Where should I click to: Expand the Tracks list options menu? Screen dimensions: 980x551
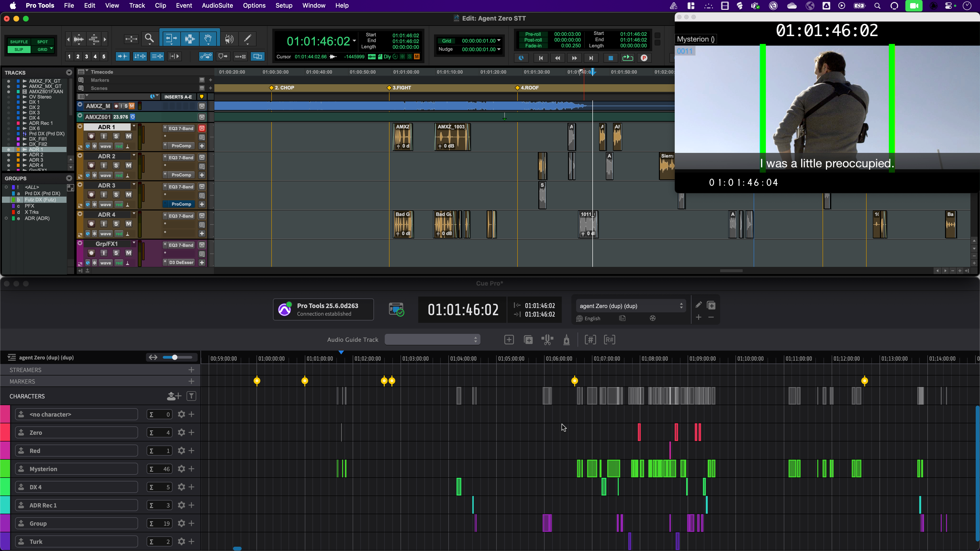coord(69,72)
